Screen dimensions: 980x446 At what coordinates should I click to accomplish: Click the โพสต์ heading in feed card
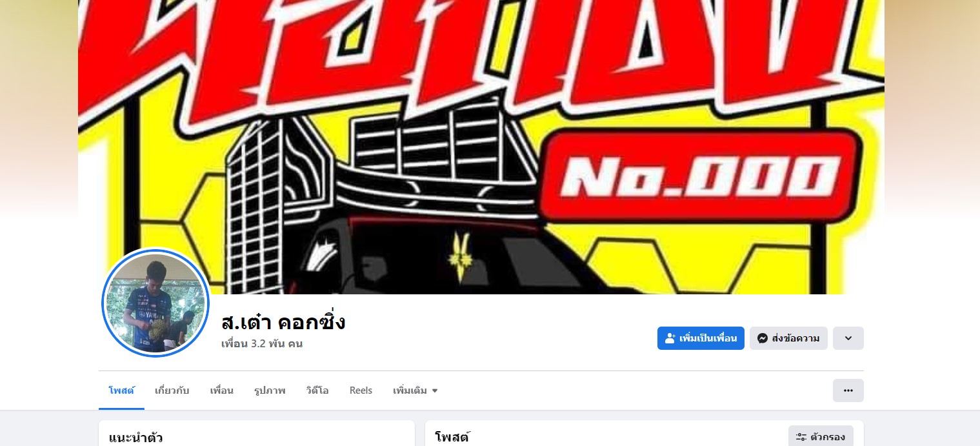tap(452, 437)
